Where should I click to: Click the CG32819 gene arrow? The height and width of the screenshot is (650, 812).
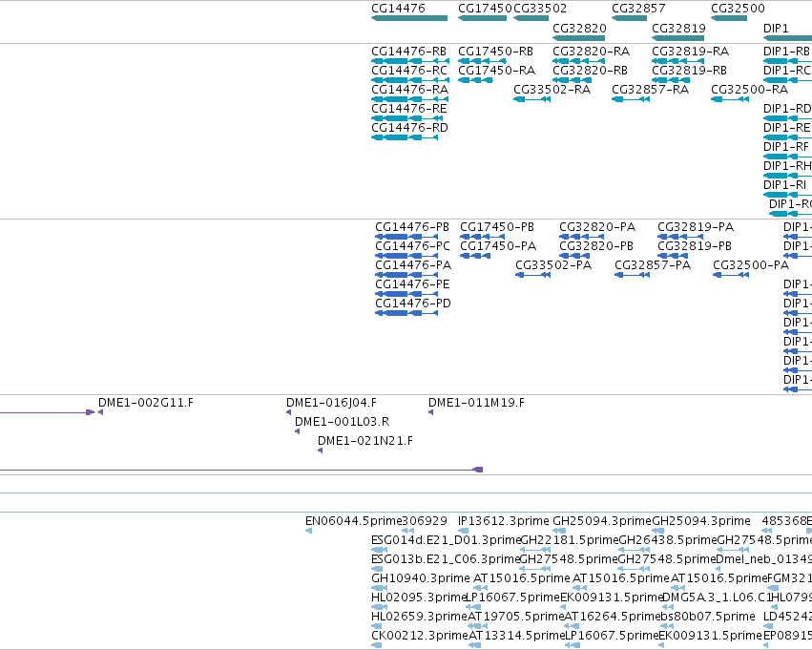pos(677,38)
